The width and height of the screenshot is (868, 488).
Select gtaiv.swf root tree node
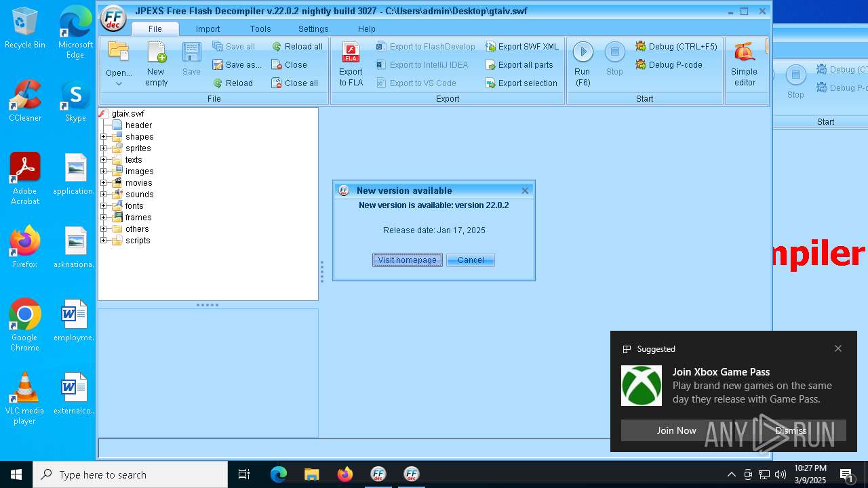[x=127, y=114]
